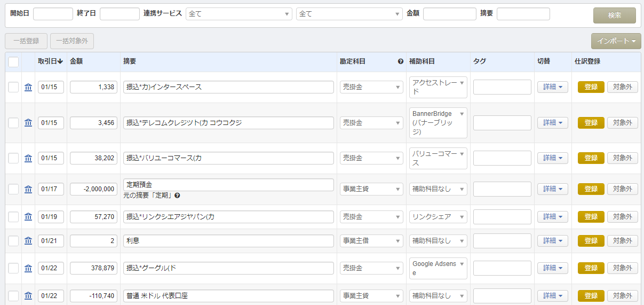
Task: Click 対象外 button for the 米ドル row
Action: (x=622, y=296)
